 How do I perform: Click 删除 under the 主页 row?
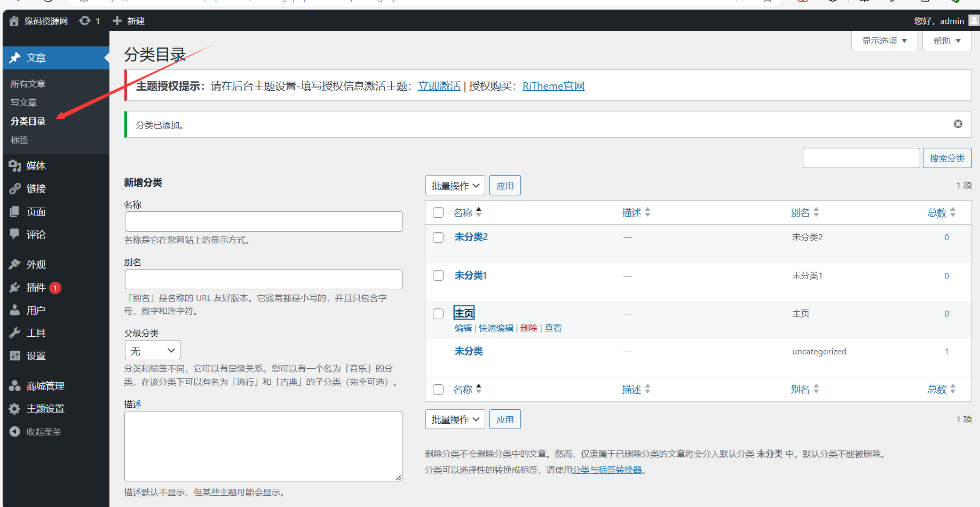coord(528,328)
